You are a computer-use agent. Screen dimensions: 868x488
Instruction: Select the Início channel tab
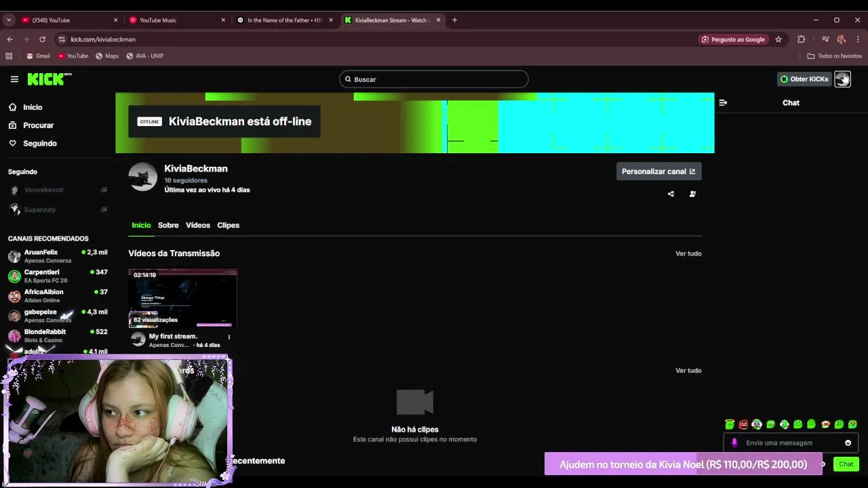tap(141, 225)
